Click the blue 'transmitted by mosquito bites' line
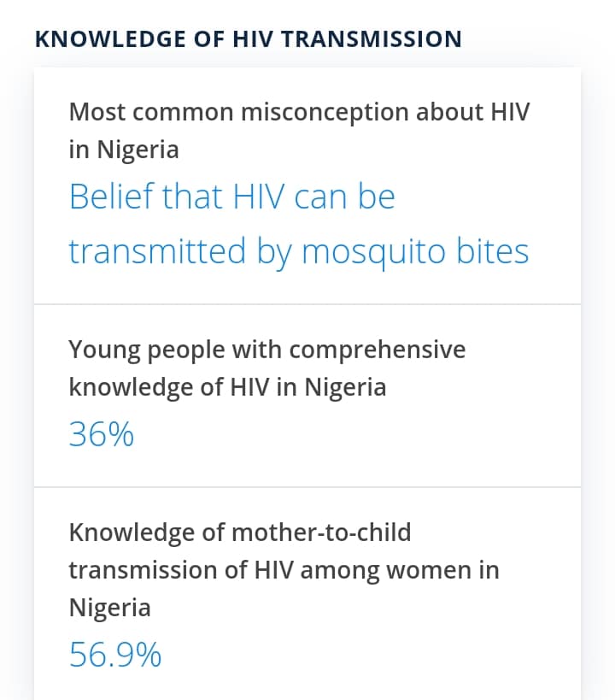This screenshot has height=700, width=615. click(x=299, y=252)
